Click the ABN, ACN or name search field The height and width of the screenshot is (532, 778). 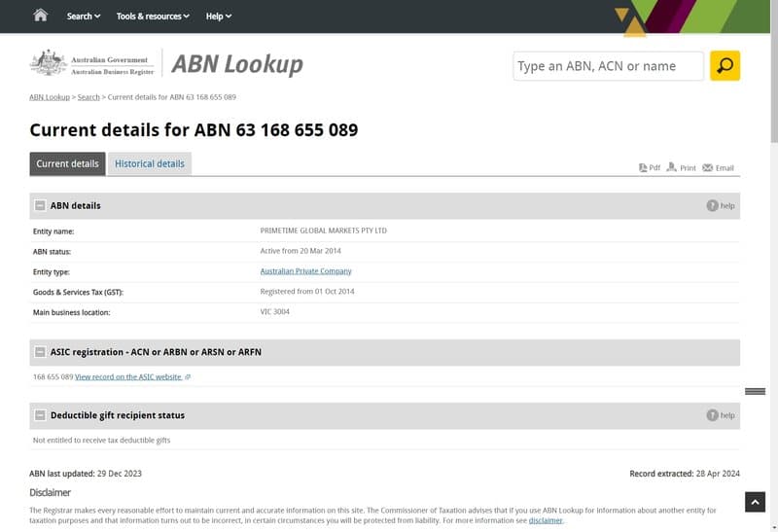608,66
